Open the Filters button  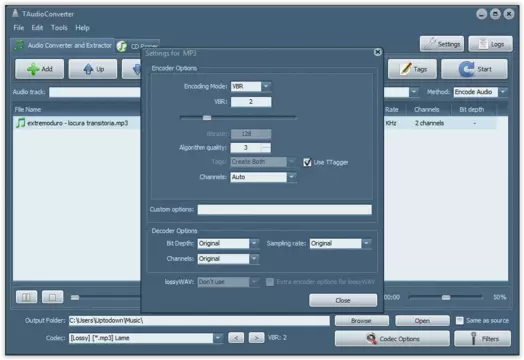click(482, 339)
